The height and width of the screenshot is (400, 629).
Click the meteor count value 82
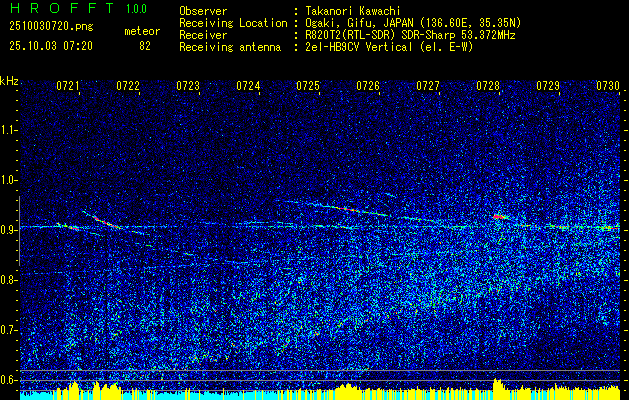coord(145,46)
